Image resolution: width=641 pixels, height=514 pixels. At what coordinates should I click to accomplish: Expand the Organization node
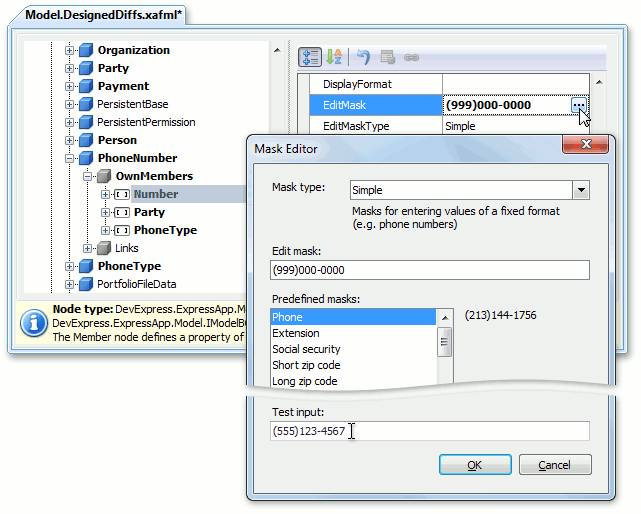(69, 50)
